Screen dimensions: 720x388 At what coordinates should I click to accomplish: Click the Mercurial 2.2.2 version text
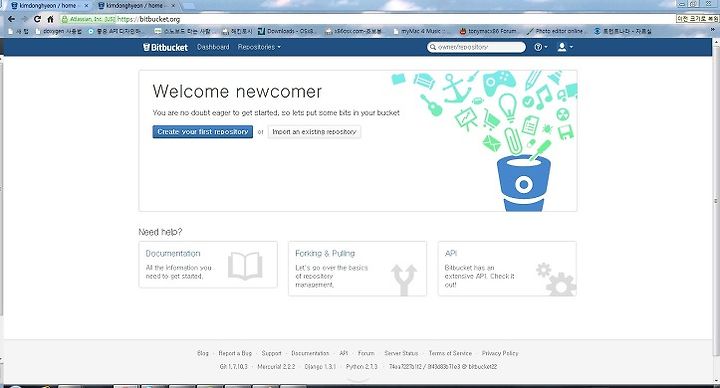[x=276, y=366]
